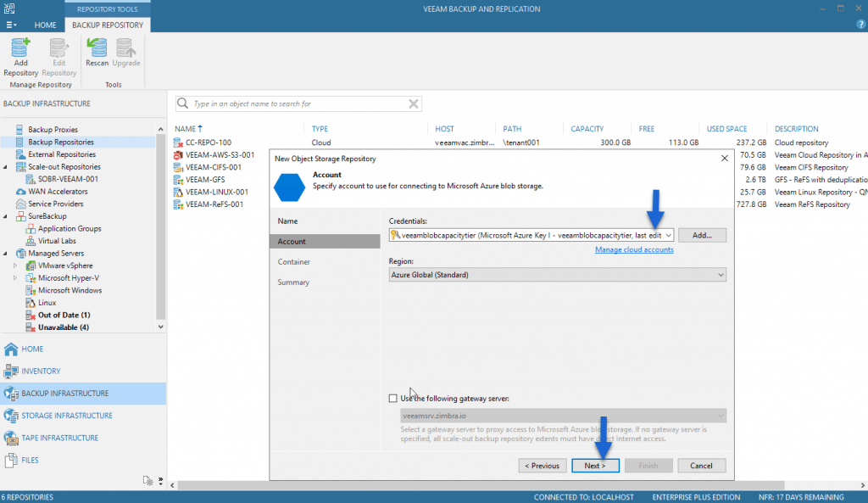868x503 pixels.
Task: Open INVENTORY navigation pane
Action: point(83,372)
